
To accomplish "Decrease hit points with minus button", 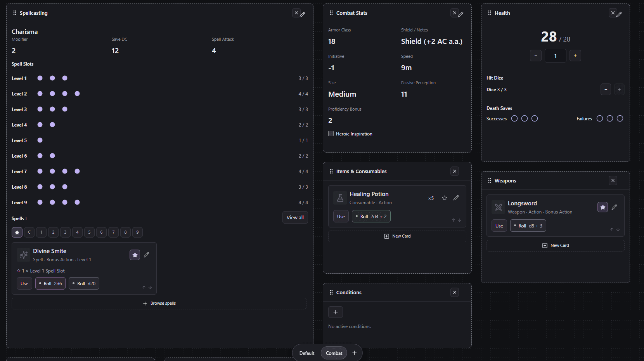I will (536, 56).
